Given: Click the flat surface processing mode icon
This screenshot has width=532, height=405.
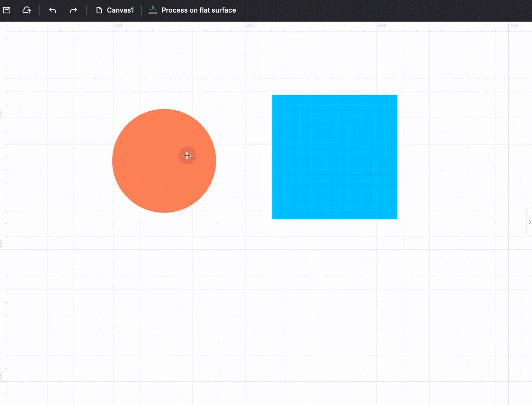Looking at the screenshot, I should point(153,10).
